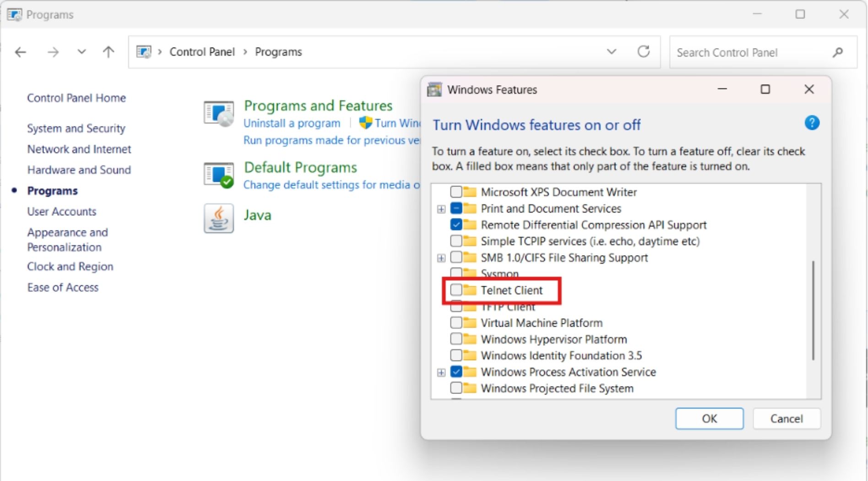The width and height of the screenshot is (868, 481).
Task: Enable the Telnet Client checkbox
Action: coord(456,290)
